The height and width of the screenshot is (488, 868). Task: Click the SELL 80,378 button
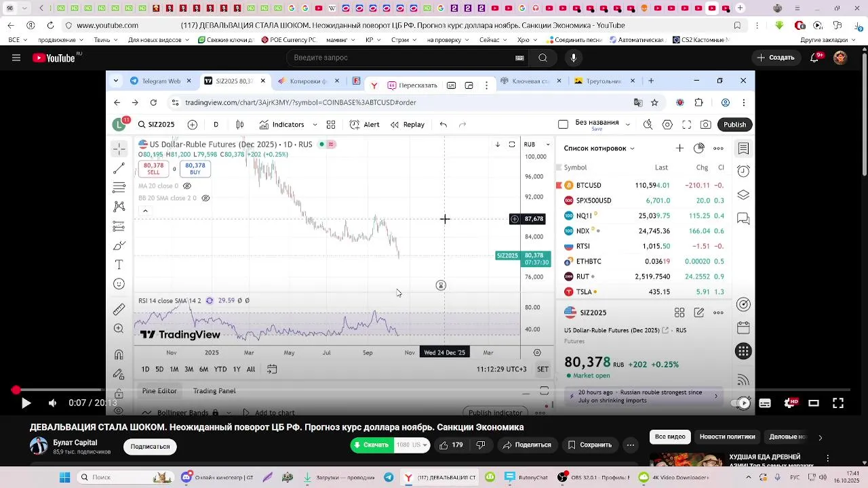point(153,169)
